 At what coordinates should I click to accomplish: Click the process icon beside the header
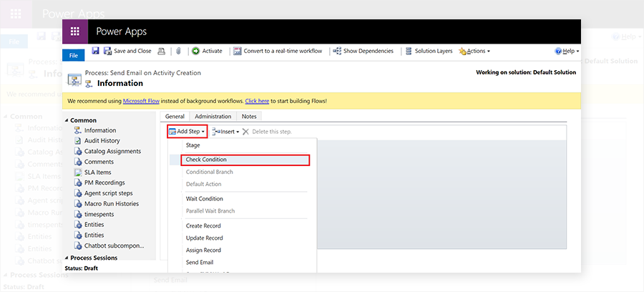pos(74,79)
